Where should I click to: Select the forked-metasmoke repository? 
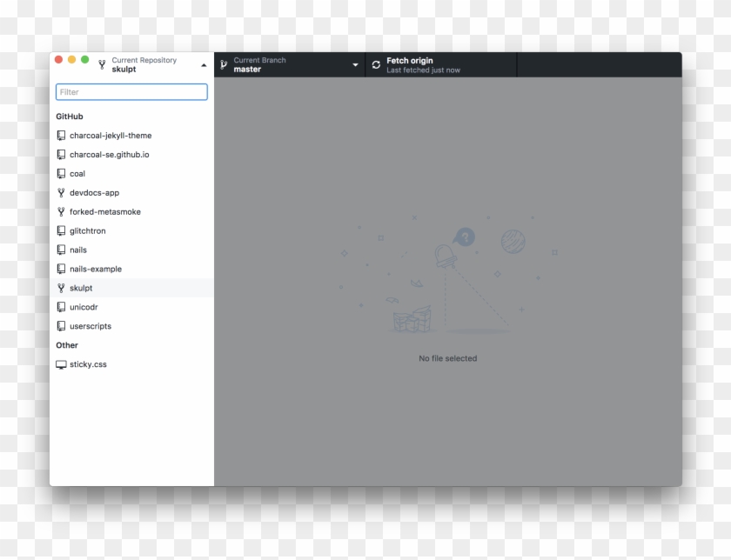(131, 212)
